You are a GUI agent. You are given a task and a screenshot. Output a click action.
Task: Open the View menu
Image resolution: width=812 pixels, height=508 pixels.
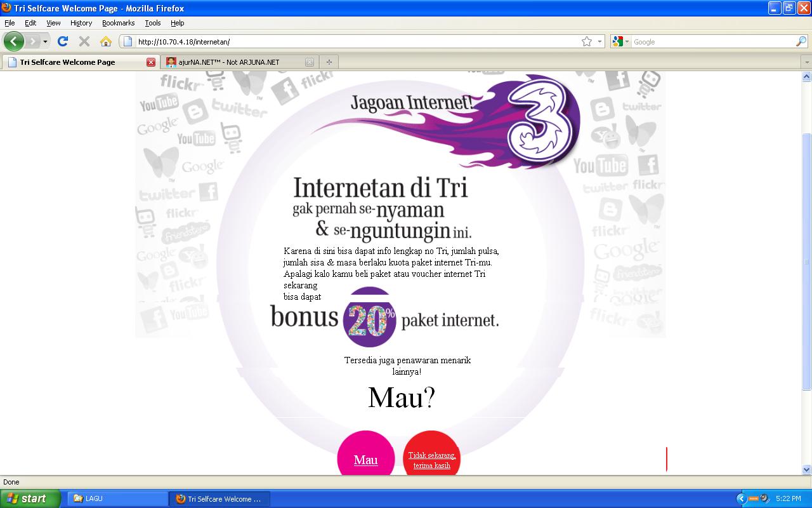point(53,23)
